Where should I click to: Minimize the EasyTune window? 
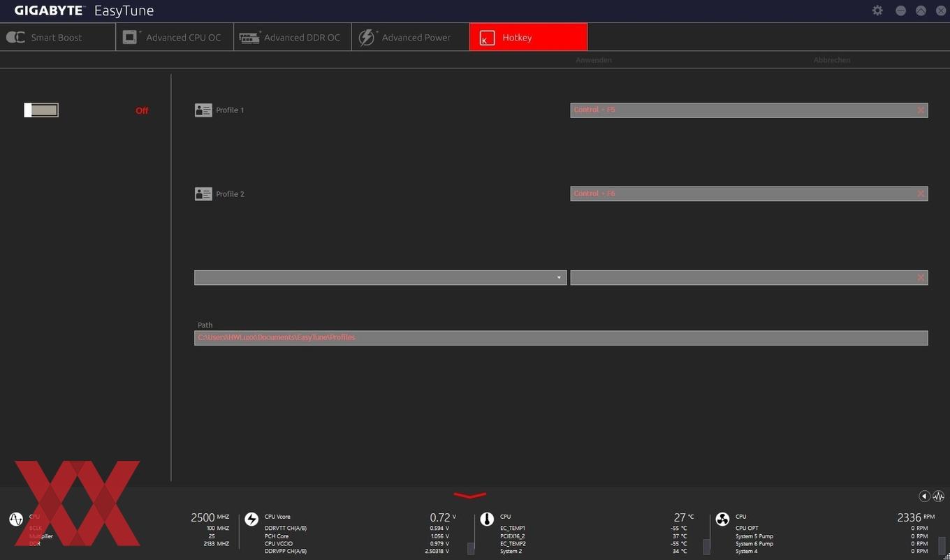click(x=900, y=10)
